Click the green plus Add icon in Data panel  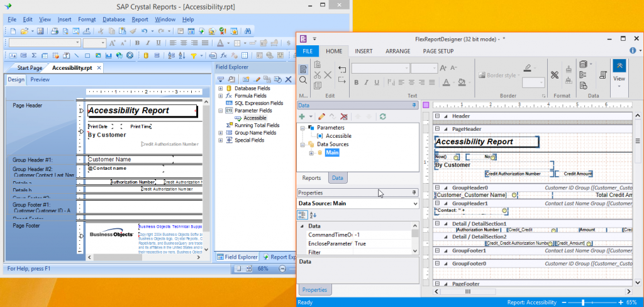point(302,117)
